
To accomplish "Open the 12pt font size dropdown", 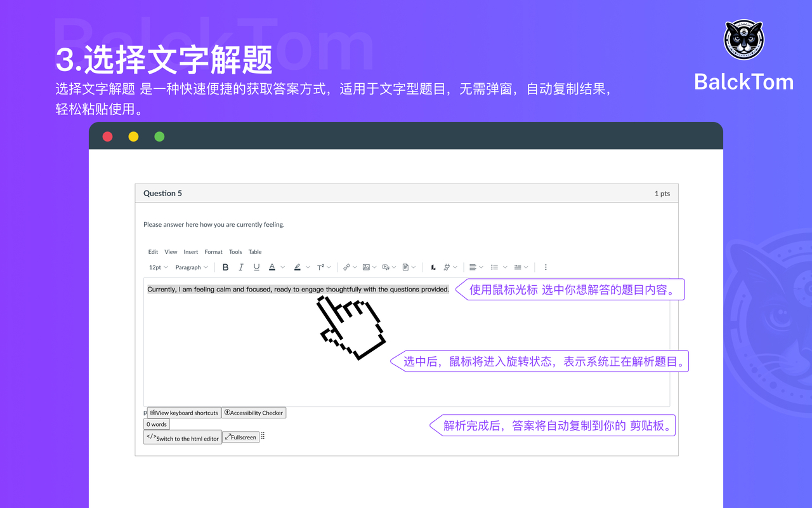I will click(159, 267).
